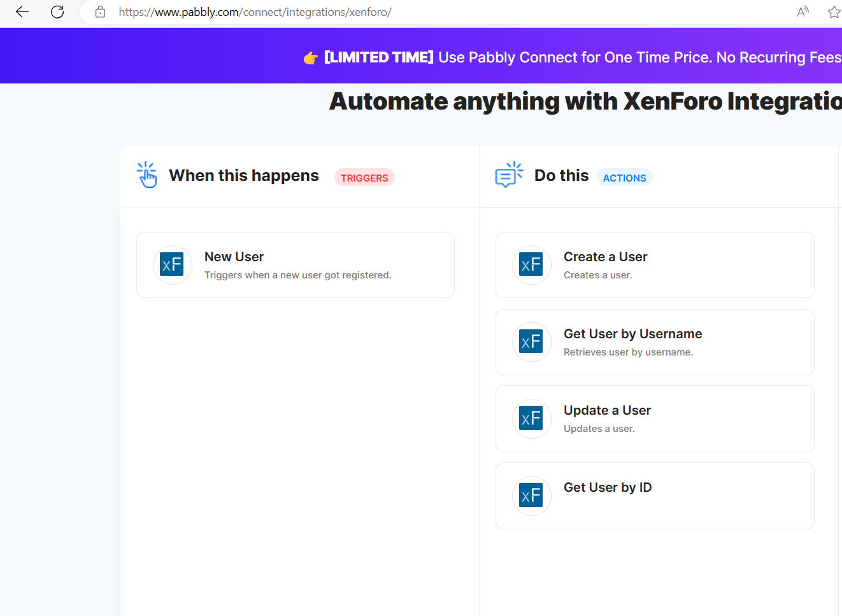Click the pointing hand emoji in the banner
The width and height of the screenshot is (842, 616).
311,58
